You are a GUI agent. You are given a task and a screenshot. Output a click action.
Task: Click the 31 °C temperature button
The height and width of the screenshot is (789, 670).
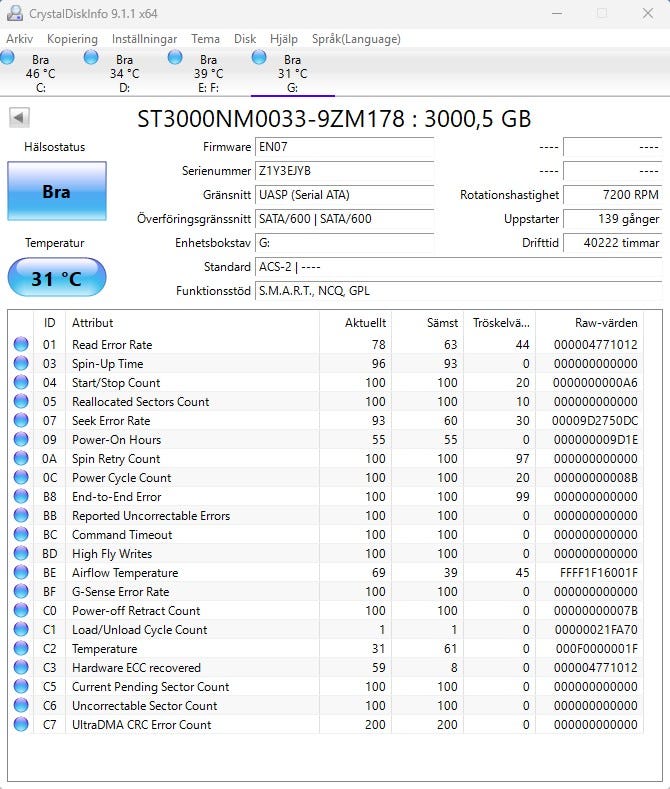56,278
